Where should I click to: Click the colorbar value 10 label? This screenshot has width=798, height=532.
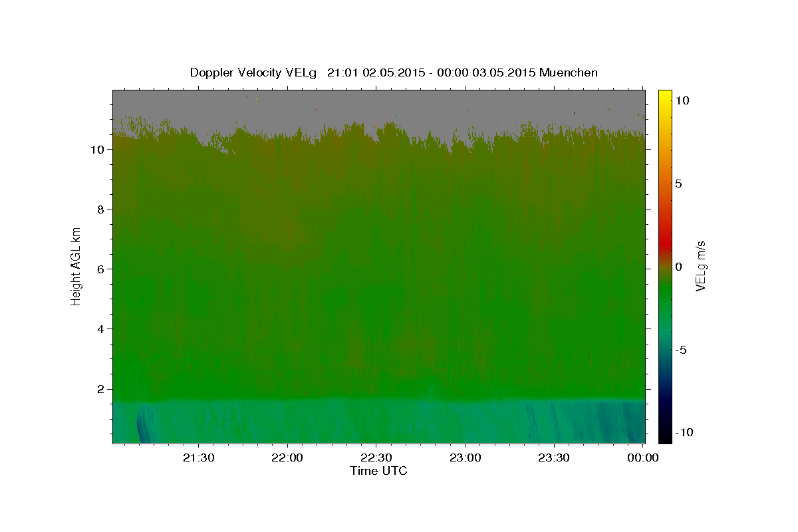[682, 100]
